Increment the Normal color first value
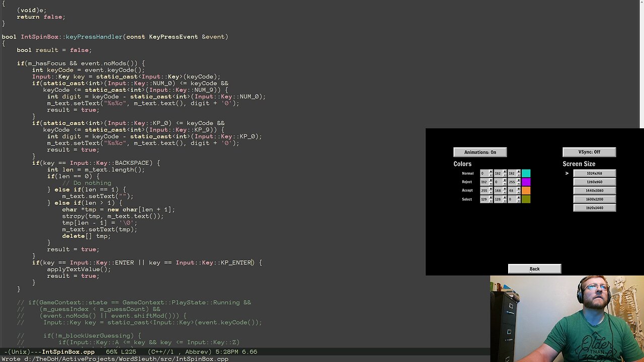Image resolution: width=644 pixels, height=362 pixels. (x=491, y=171)
